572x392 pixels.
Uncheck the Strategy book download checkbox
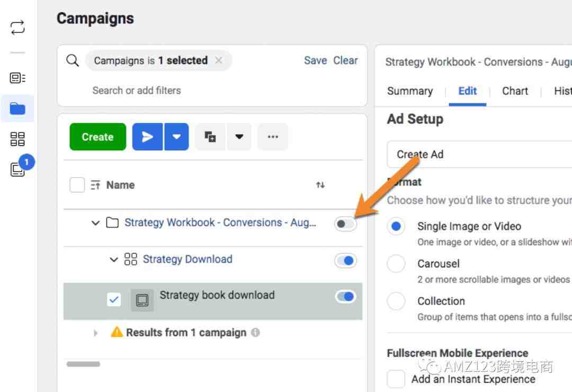(114, 300)
